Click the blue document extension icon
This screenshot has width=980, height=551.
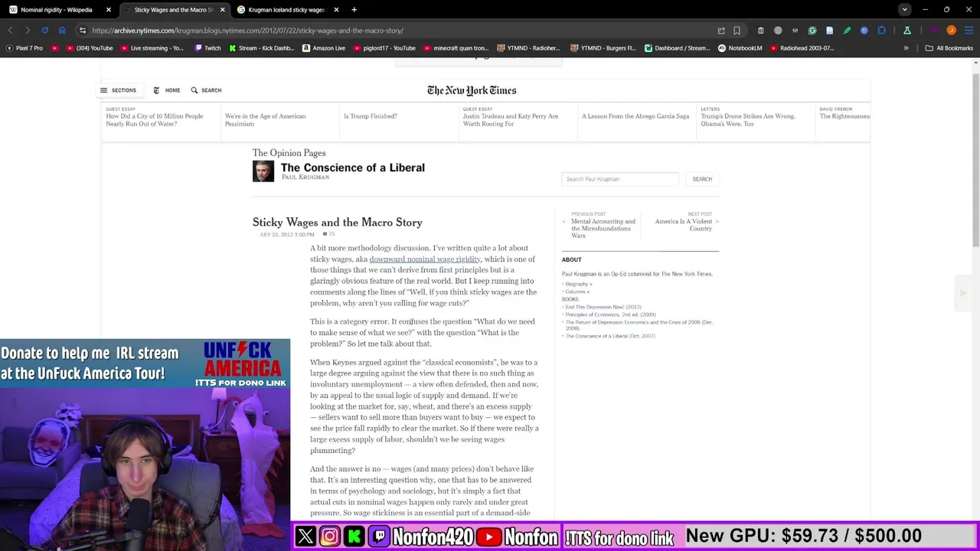click(829, 31)
